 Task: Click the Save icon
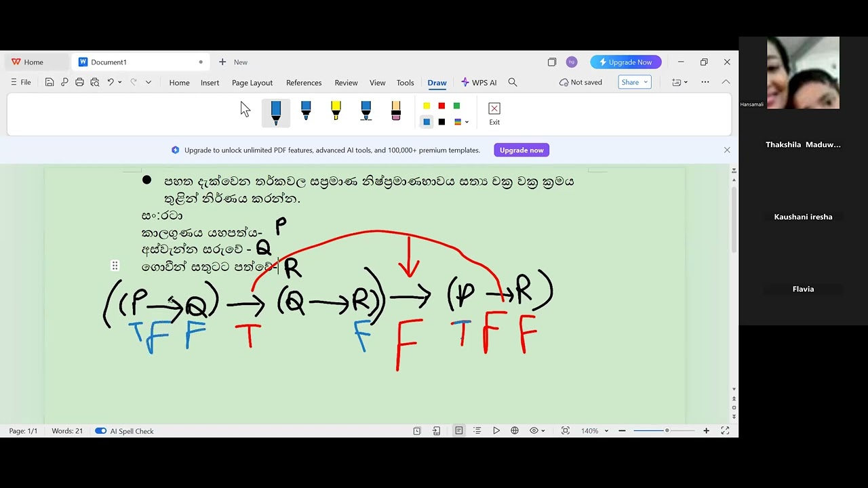(x=50, y=82)
